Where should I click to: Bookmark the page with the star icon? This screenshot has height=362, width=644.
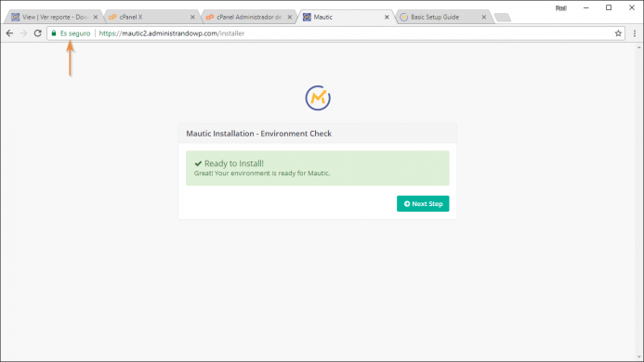(618, 33)
